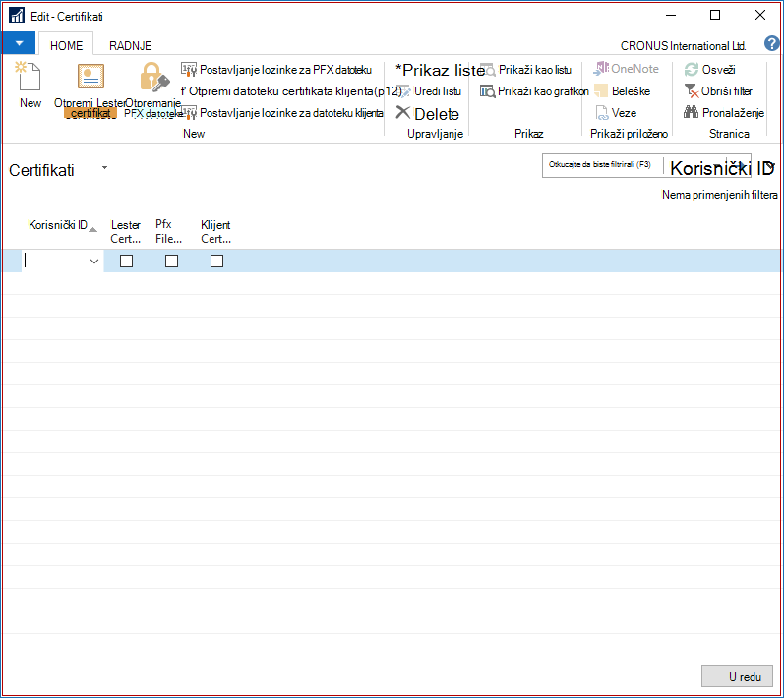Image resolution: width=784 pixels, height=698 pixels.
Task: Click Obriši filter icon
Action: (x=691, y=91)
